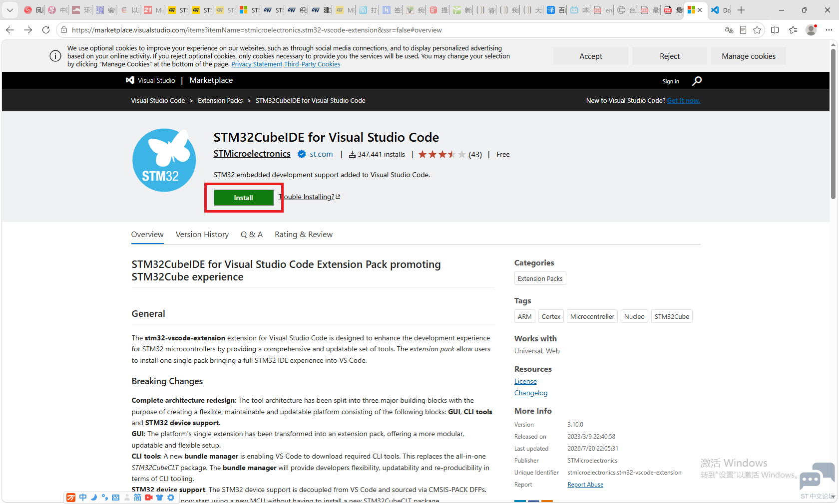This screenshot has height=504, width=839.
Task: Go to Marketplace home link
Action: [x=211, y=80]
